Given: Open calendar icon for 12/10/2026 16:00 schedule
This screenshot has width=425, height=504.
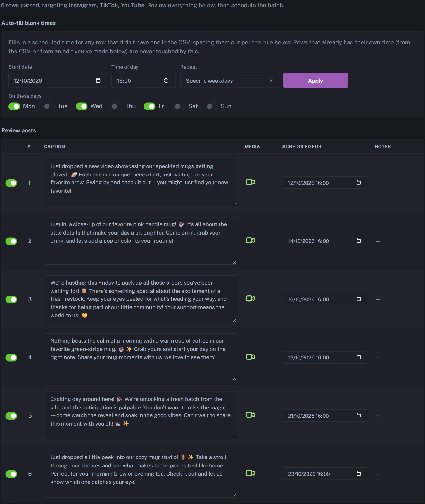Looking at the screenshot, I should coord(359,183).
